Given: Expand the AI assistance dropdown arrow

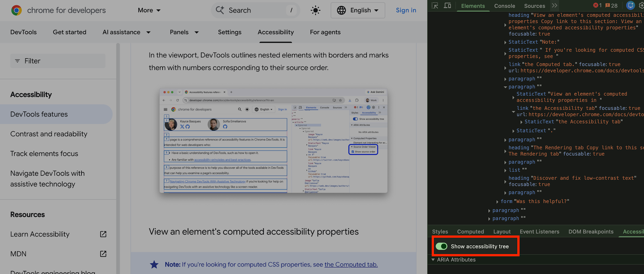Looking at the screenshot, I should [x=148, y=32].
